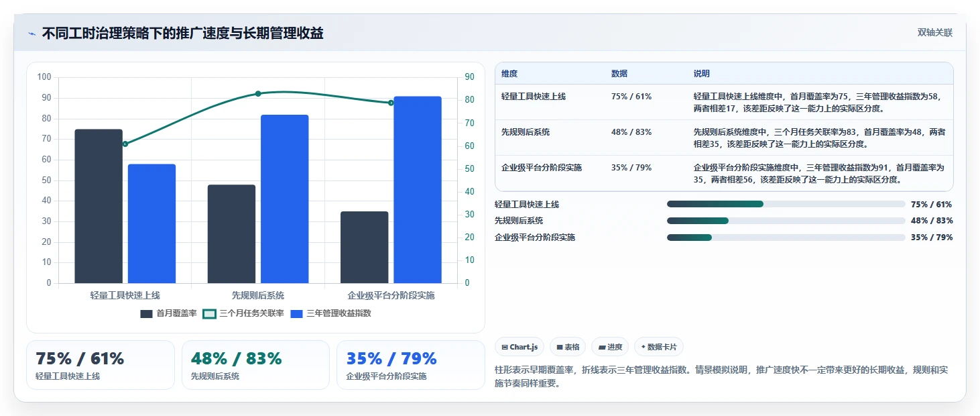
Task: Click the 先规则后系统 x-axis label
Action: (258, 295)
